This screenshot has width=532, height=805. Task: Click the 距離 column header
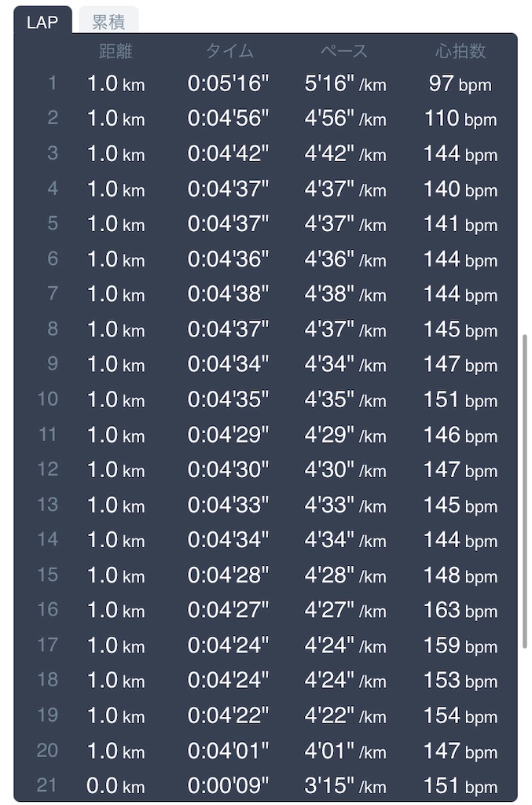(116, 51)
